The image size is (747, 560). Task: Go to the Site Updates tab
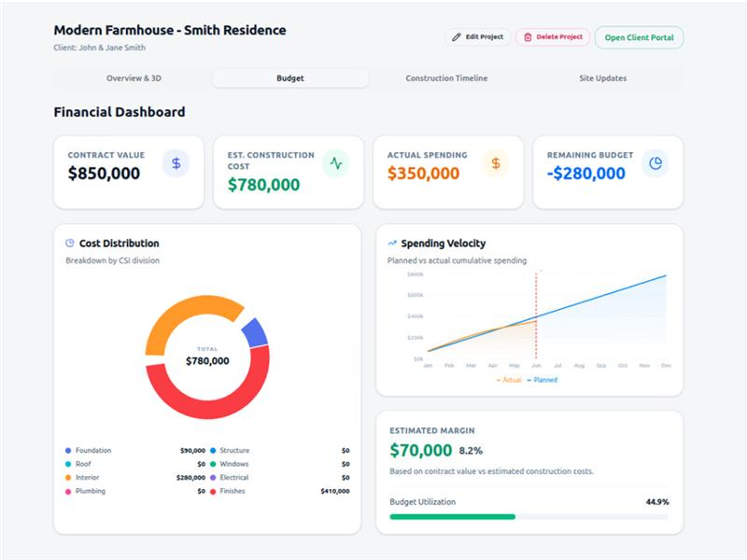pyautogui.click(x=602, y=78)
